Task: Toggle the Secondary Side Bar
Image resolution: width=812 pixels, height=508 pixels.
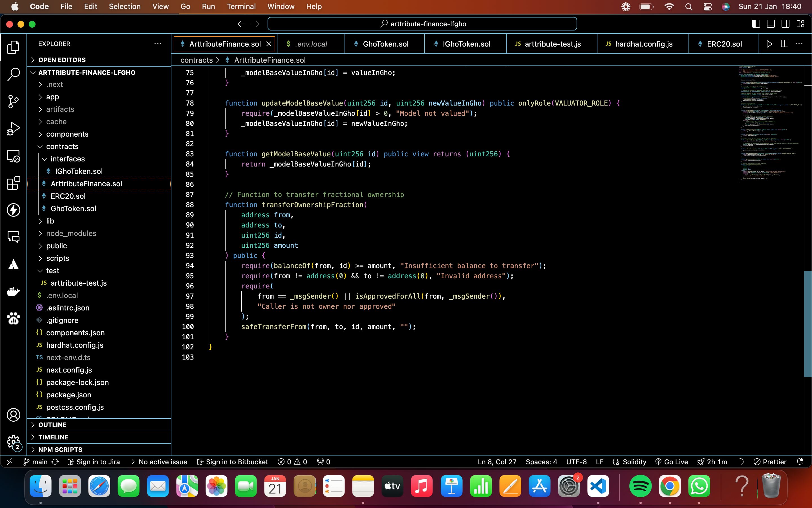Action: point(785,24)
